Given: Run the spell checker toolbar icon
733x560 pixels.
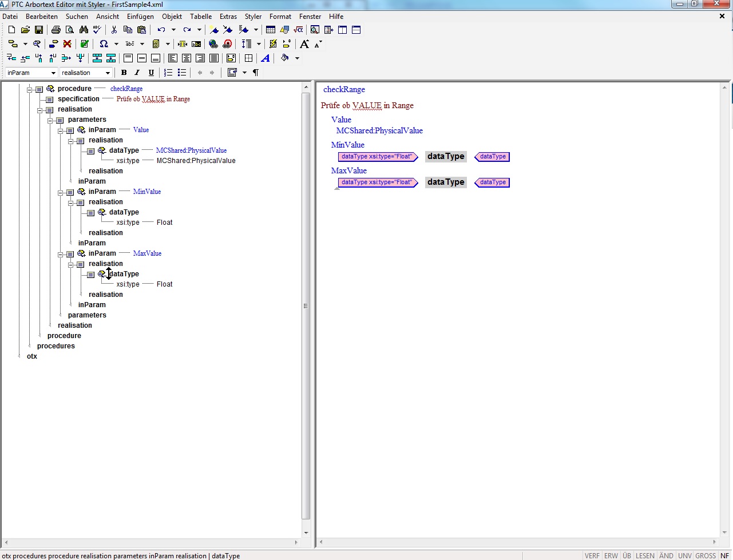Looking at the screenshot, I should 97,29.
